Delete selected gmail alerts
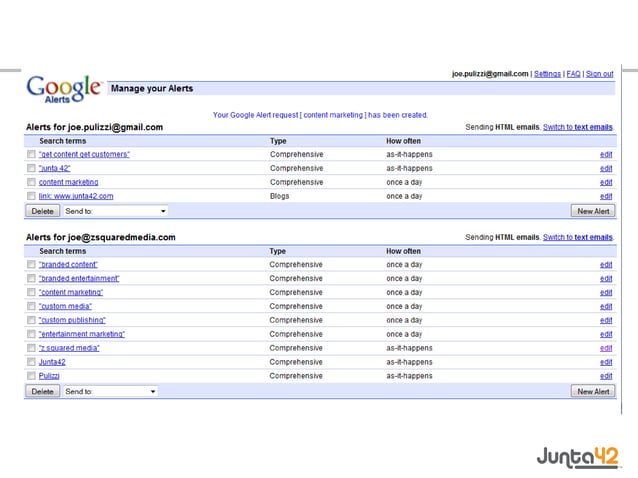 pyautogui.click(x=43, y=211)
